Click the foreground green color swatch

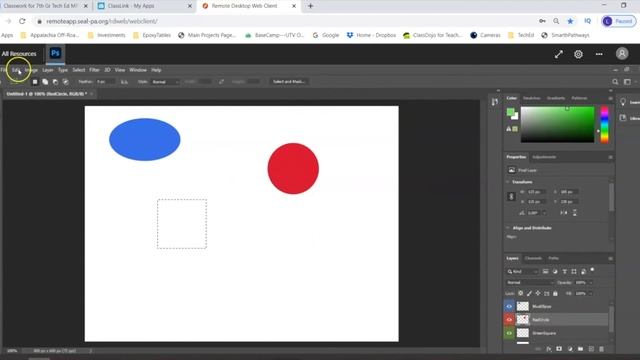(x=510, y=112)
